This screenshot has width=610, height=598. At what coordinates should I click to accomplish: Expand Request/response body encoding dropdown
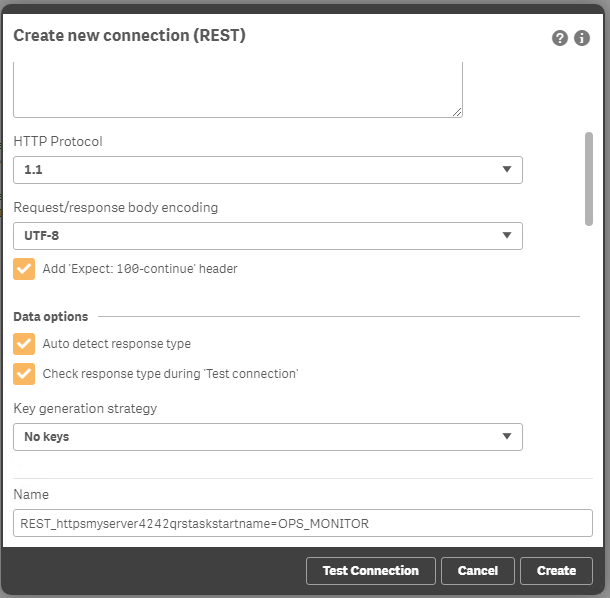point(267,236)
